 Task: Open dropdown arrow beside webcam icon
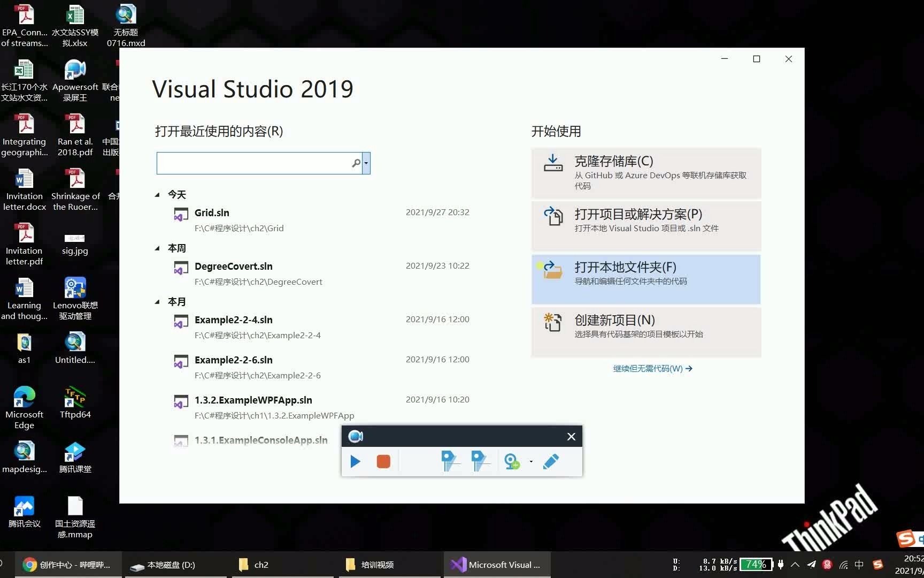tap(531, 461)
